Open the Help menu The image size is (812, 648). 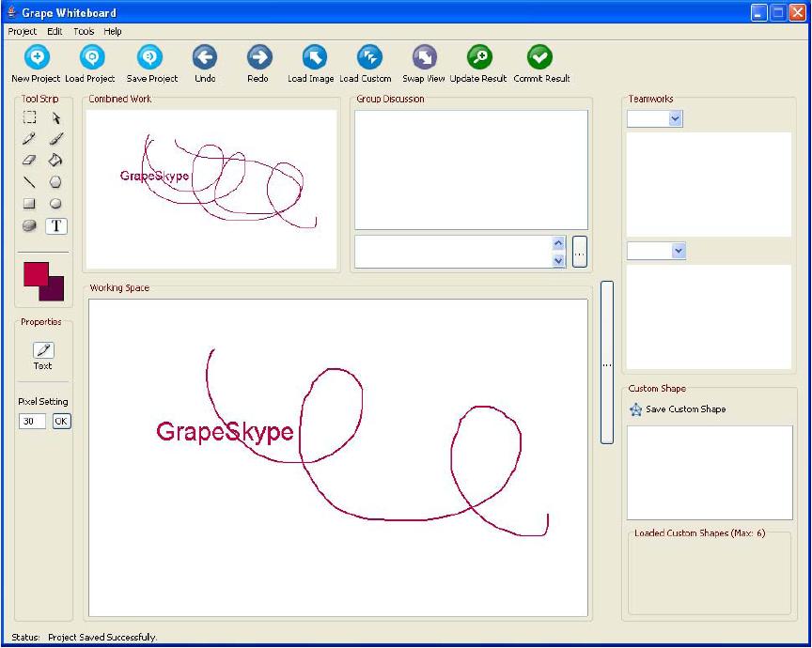(113, 32)
